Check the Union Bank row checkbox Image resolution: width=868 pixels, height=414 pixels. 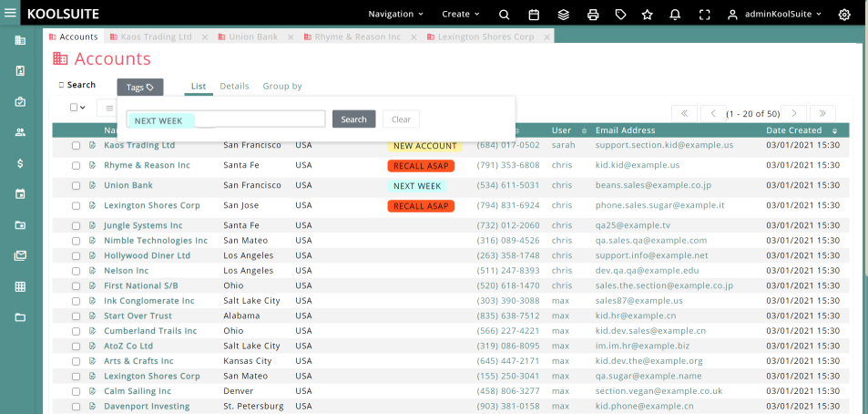(76, 186)
